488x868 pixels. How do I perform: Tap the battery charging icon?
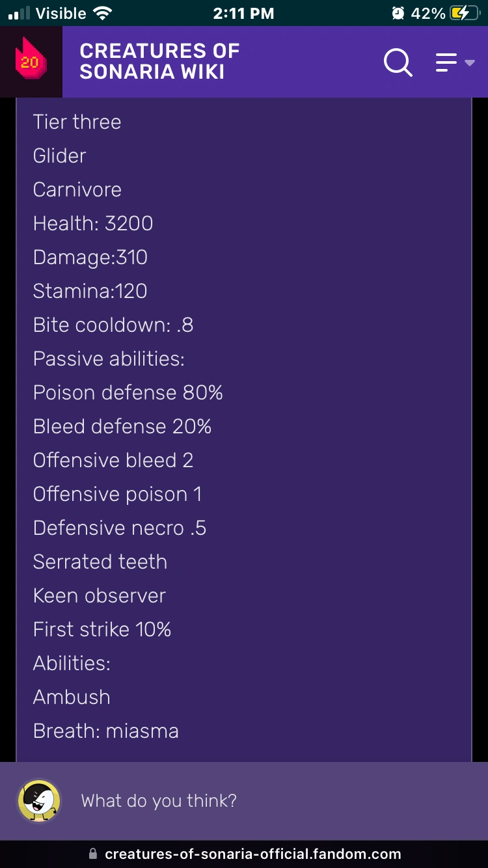pyautogui.click(x=464, y=13)
